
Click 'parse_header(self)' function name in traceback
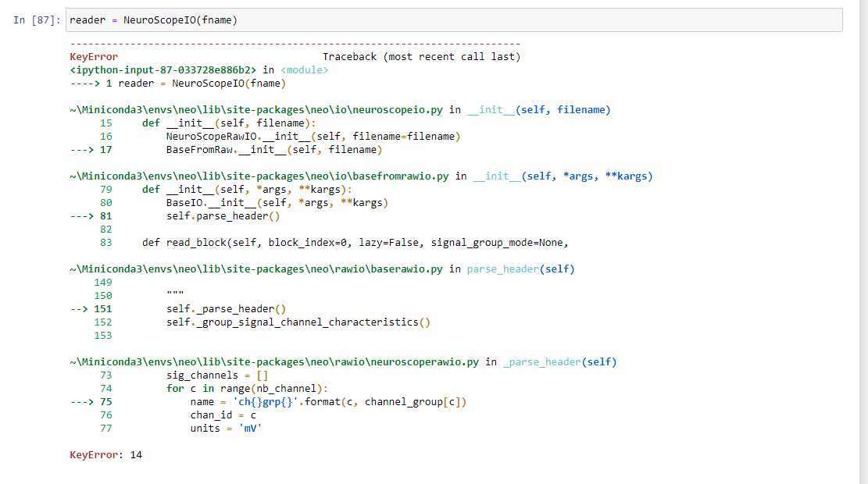[520, 269]
